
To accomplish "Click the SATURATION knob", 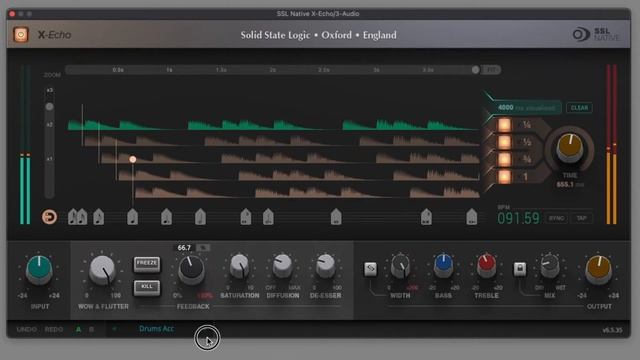I will coord(240,266).
